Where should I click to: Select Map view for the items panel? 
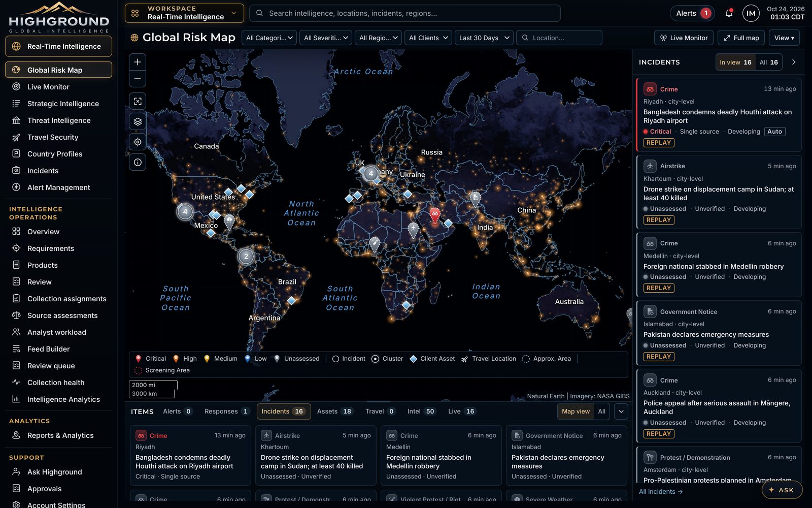click(x=576, y=411)
